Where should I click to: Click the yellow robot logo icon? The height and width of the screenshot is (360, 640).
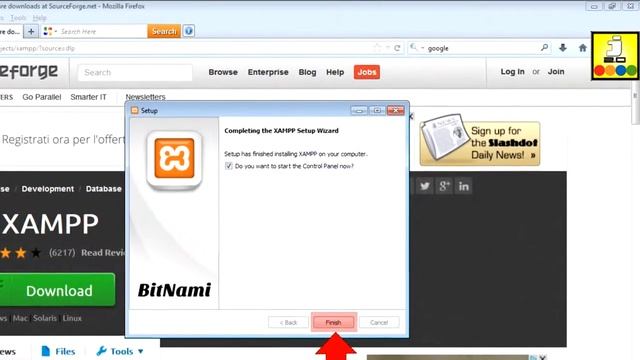[x=615, y=56]
